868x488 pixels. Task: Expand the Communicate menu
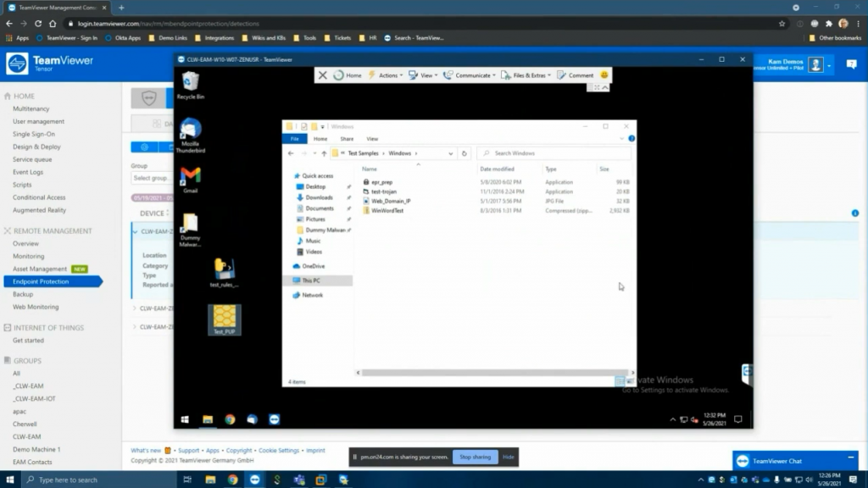point(470,75)
